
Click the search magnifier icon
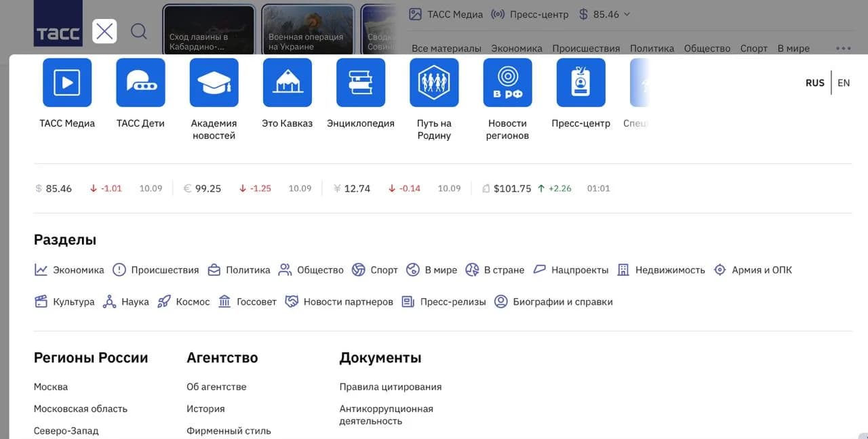(139, 31)
